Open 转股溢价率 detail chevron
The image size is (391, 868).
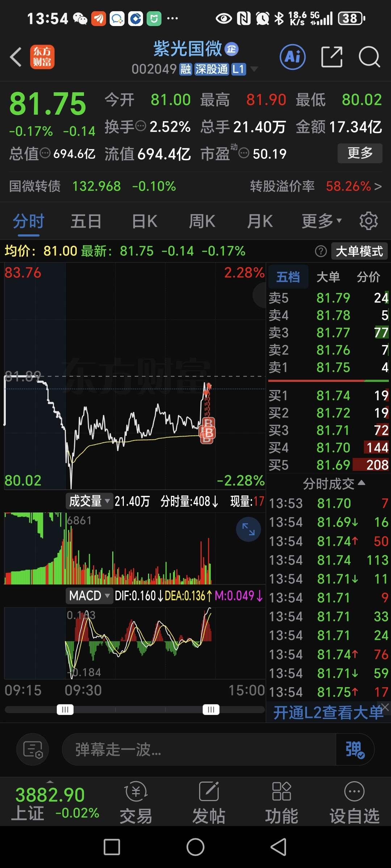[378, 186]
